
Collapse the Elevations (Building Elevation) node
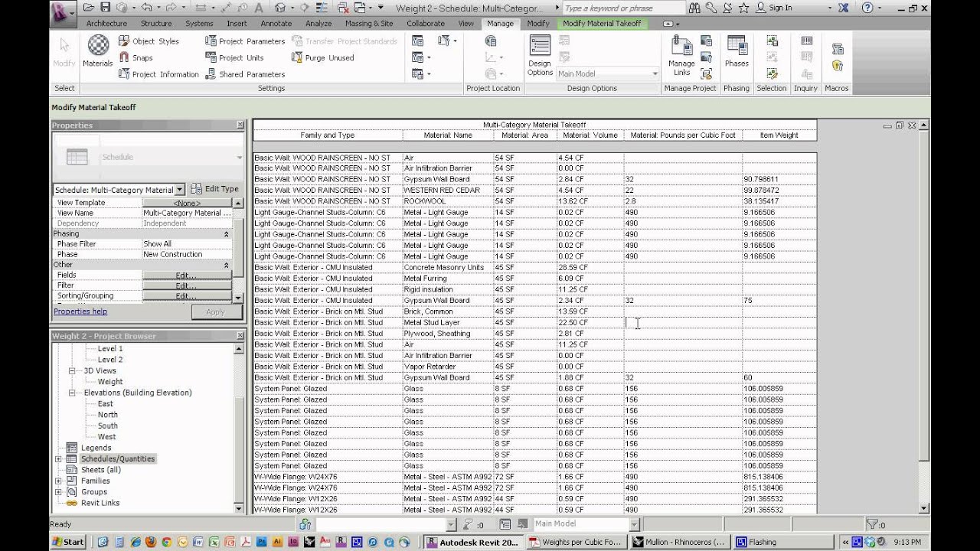pos(71,393)
